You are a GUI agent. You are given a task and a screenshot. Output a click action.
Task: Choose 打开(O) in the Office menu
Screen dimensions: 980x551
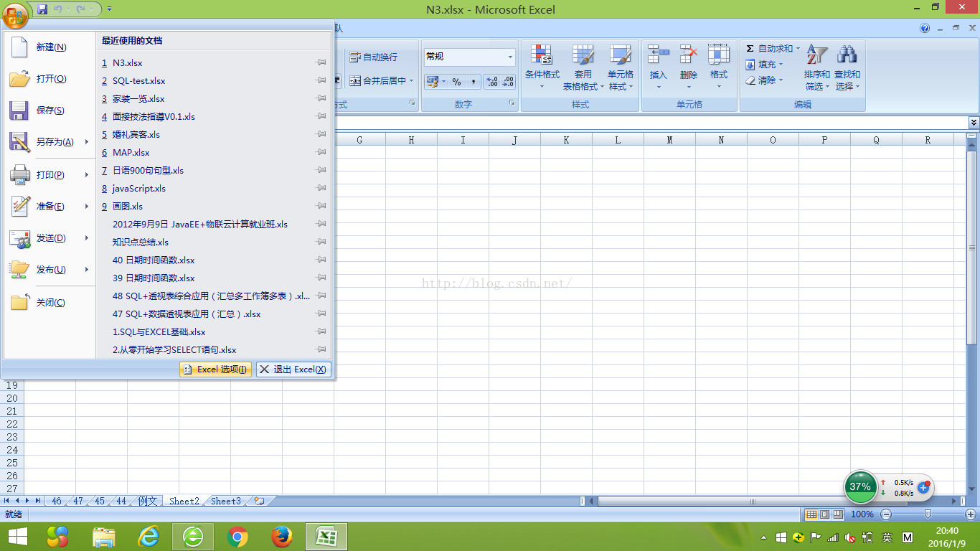tap(50, 79)
